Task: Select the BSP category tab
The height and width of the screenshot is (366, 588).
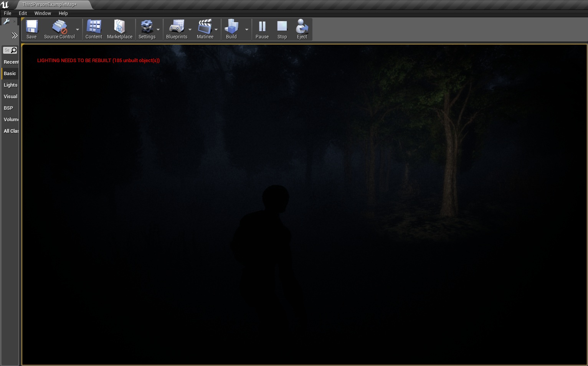Action: pyautogui.click(x=8, y=108)
